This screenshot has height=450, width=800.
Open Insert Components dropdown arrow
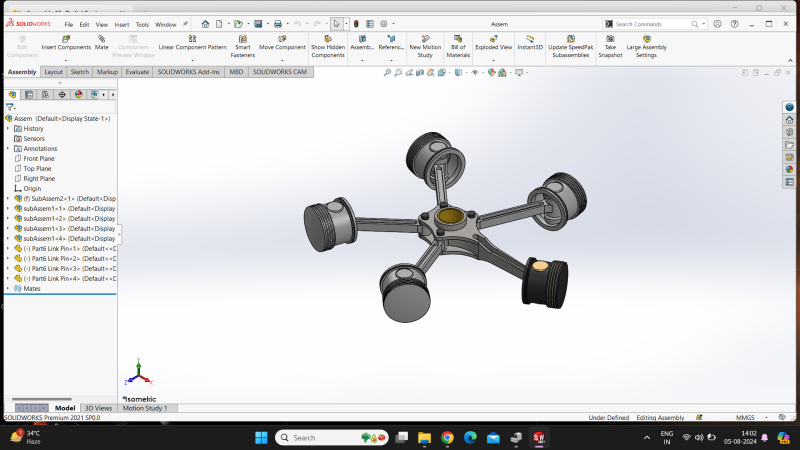click(66, 60)
